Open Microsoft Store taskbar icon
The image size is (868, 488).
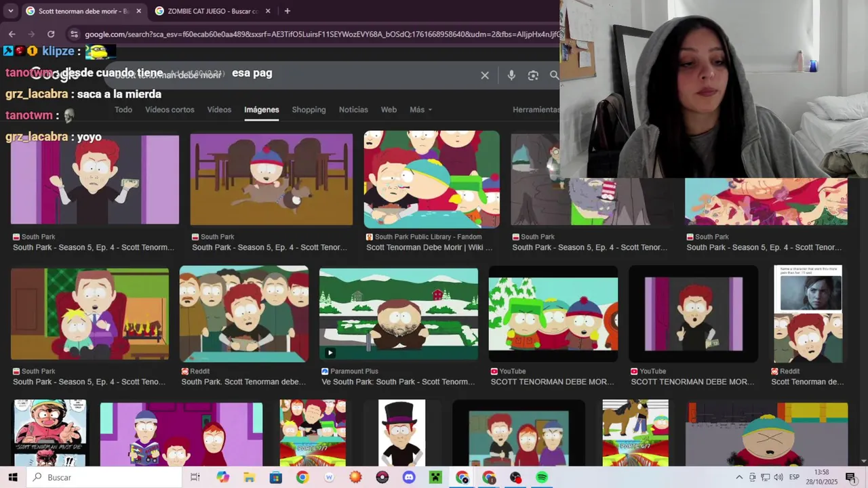pyautogui.click(x=276, y=477)
